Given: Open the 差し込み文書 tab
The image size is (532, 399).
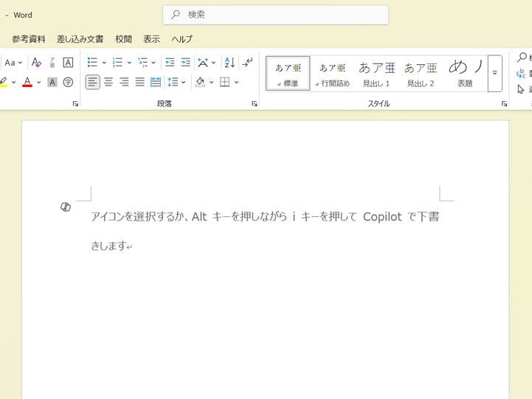Looking at the screenshot, I should pos(80,39).
